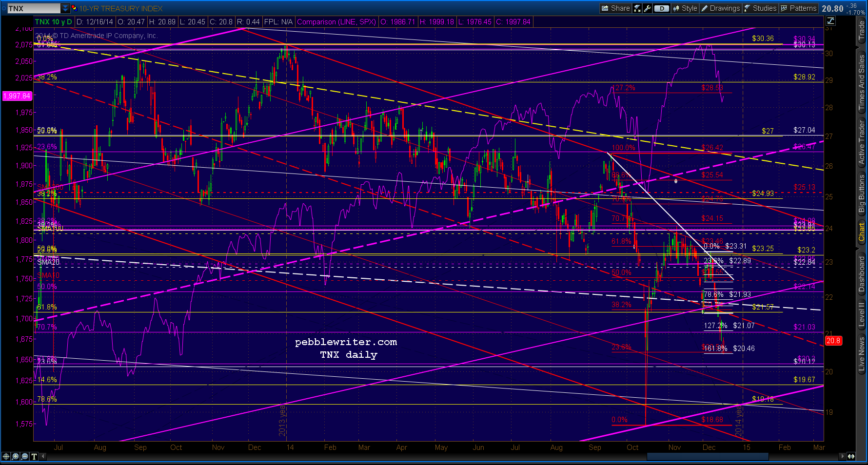This screenshot has height=465, width=868.
Task: Click the 20.80 last price in the toolbar
Action: click(832, 8)
